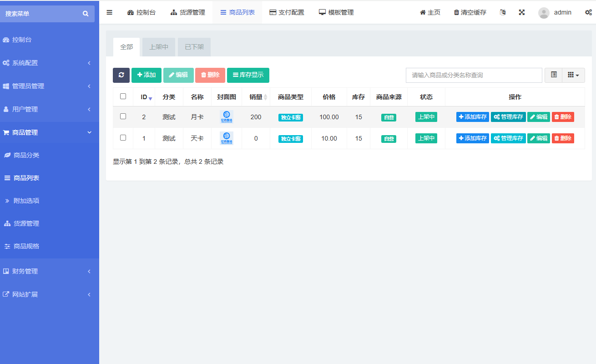Click the 添加 button to add a product

[x=146, y=75]
